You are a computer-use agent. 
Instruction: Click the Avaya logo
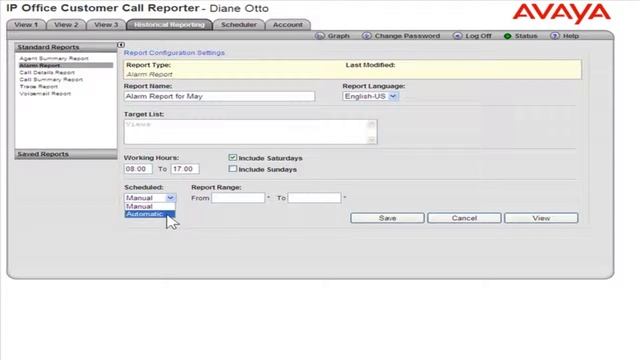click(x=562, y=13)
